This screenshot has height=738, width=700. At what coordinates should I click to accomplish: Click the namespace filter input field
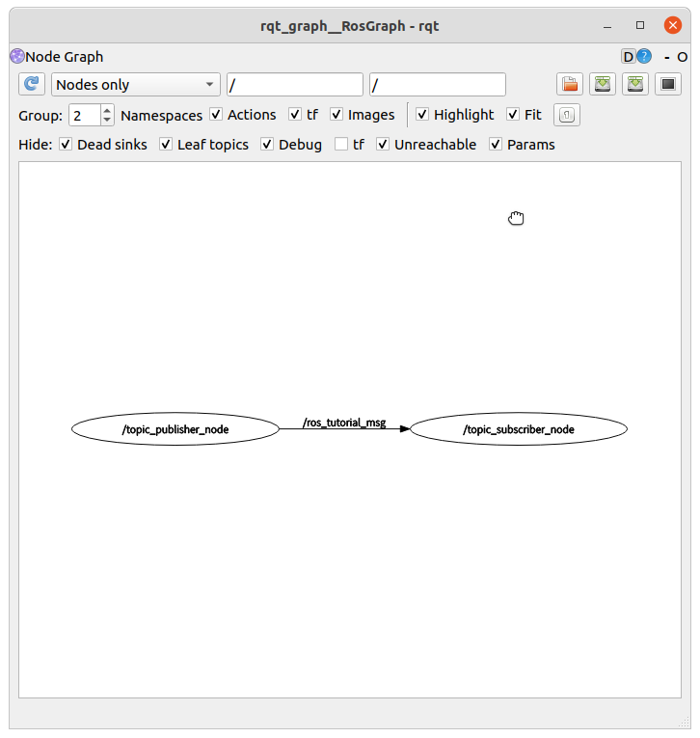click(295, 85)
